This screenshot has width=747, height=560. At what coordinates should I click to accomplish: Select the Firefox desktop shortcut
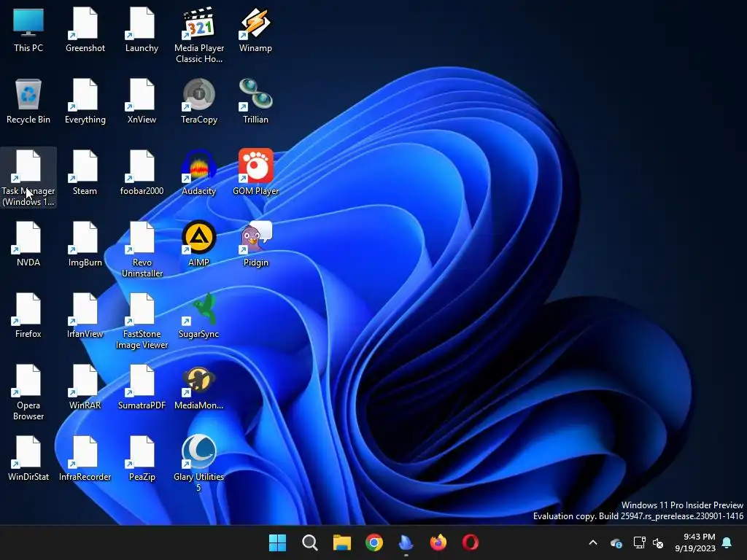tap(28, 315)
